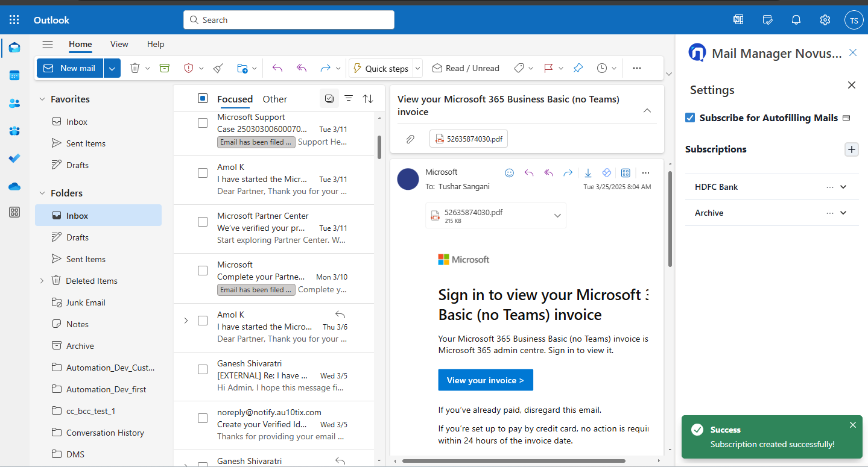Select checkbox for noreply@notify.au10tix.com message
This screenshot has width=868, height=467.
pos(203,418)
